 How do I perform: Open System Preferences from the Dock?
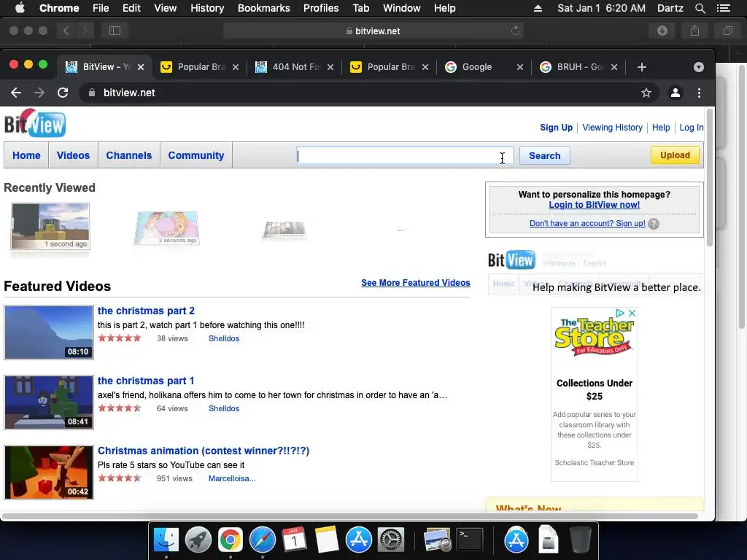[x=391, y=540]
